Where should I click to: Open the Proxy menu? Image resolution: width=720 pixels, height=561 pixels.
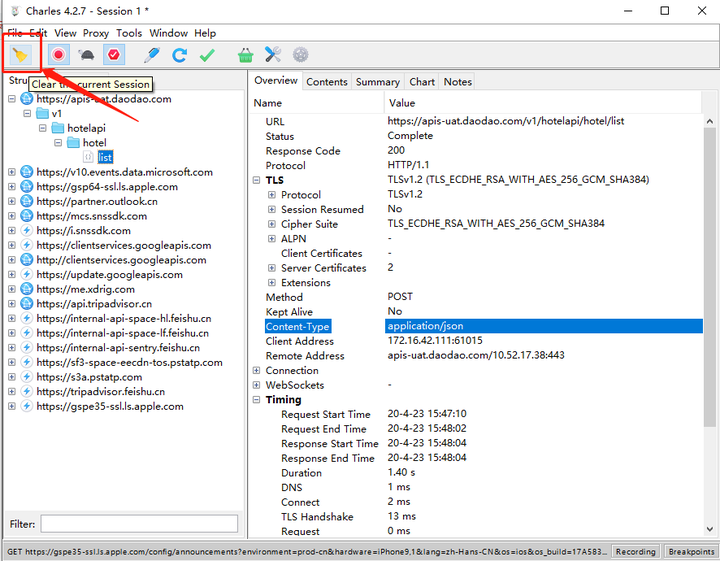tap(96, 33)
